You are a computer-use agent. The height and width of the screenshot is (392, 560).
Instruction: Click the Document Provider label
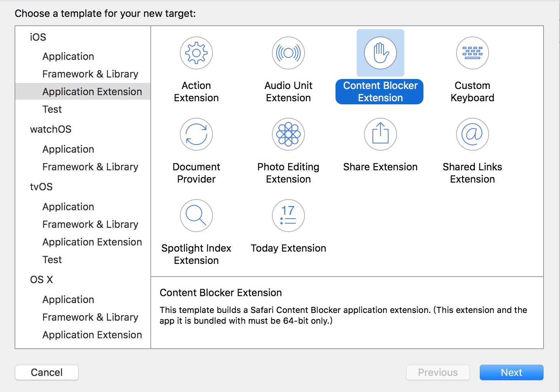pyautogui.click(x=196, y=173)
